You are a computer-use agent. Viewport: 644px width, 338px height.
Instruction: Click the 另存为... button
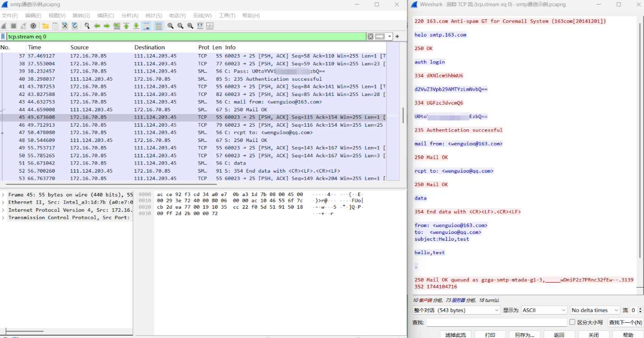pyautogui.click(x=524, y=335)
